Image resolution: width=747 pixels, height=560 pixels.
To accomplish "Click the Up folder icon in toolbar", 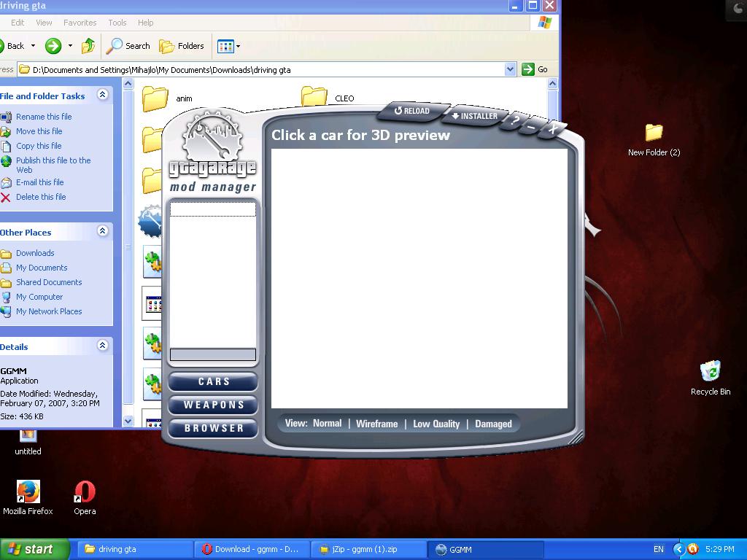I will [88, 46].
